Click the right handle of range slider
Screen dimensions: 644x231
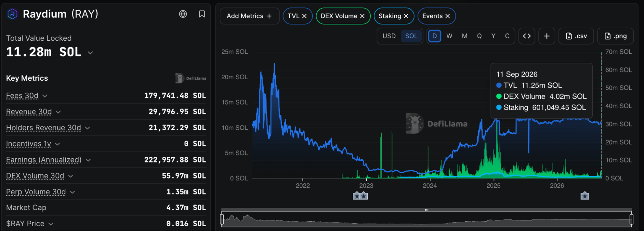point(631,219)
